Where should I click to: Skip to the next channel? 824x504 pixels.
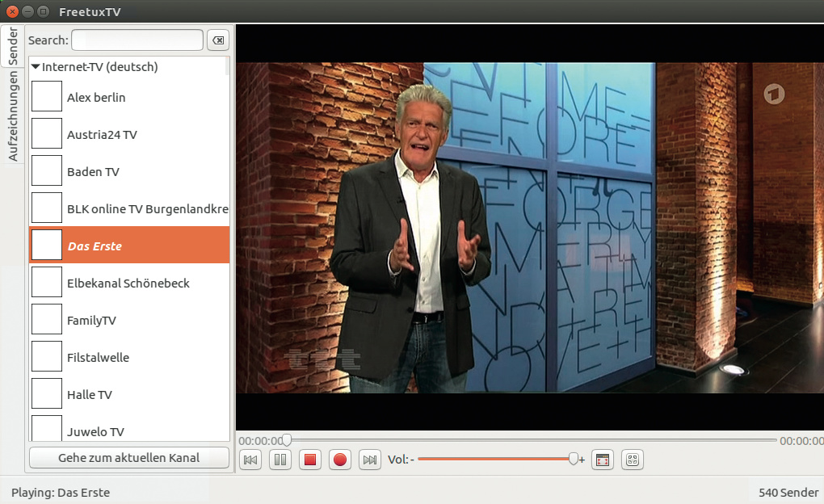(x=369, y=460)
